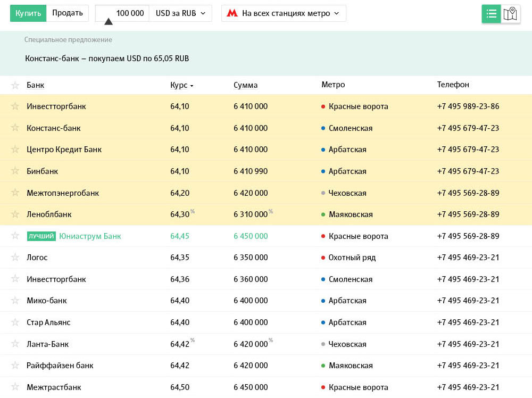
Task: Switch to map view icon
Action: pos(511,14)
